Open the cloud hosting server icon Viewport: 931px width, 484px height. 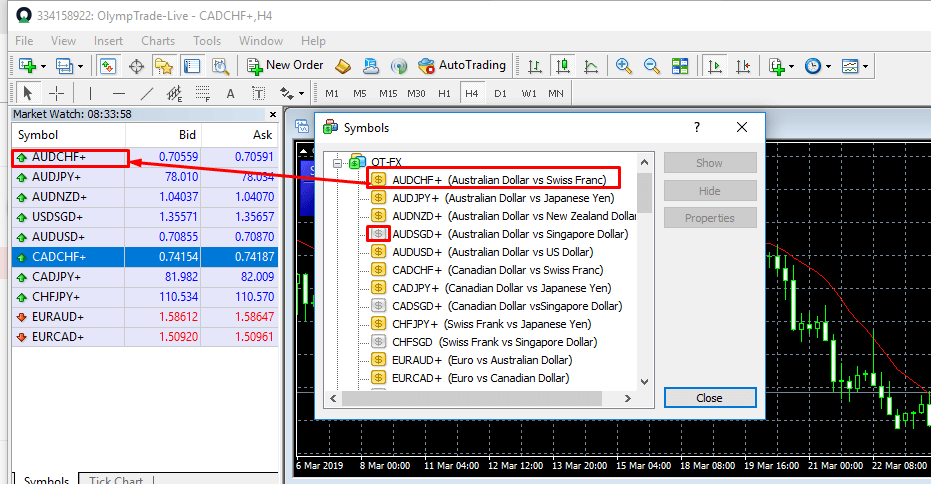[371, 66]
